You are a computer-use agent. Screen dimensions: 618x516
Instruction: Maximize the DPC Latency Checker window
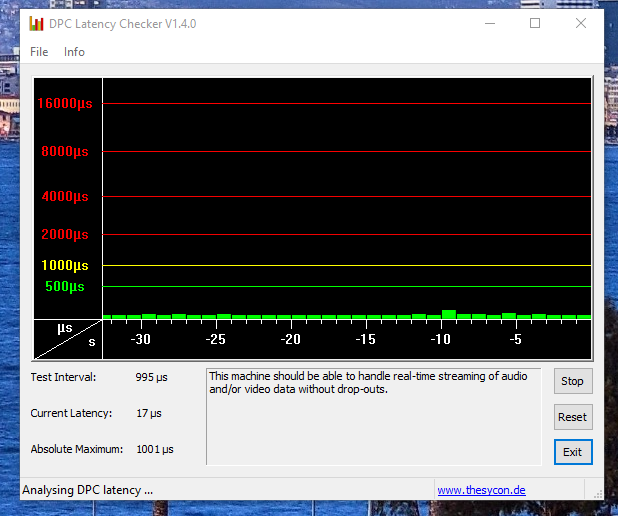point(535,24)
